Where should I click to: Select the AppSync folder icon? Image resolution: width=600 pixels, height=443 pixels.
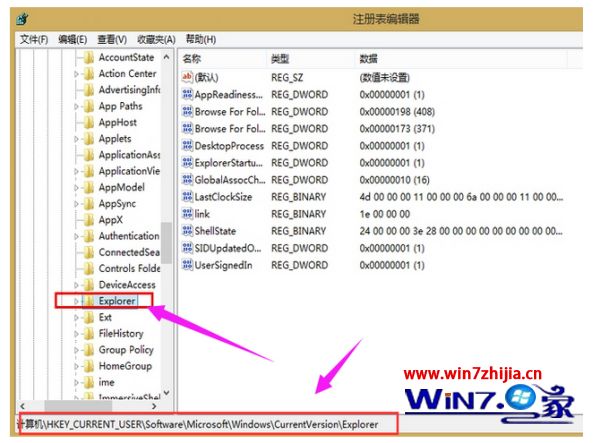click(89, 204)
